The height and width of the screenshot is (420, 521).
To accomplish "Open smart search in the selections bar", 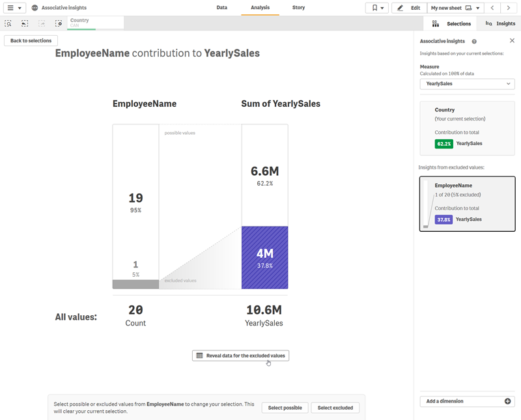I will pos(8,23).
